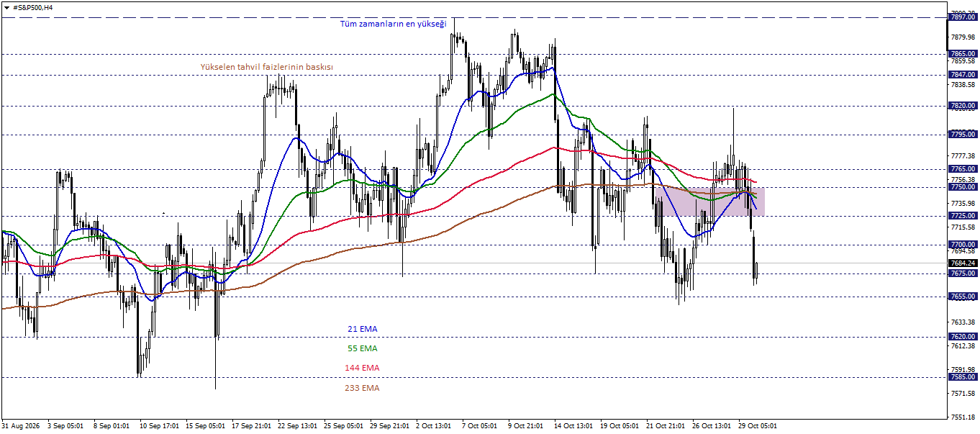Click the 7571.58 value on price scale
Screen dimensions: 980x434
[x=963, y=393]
